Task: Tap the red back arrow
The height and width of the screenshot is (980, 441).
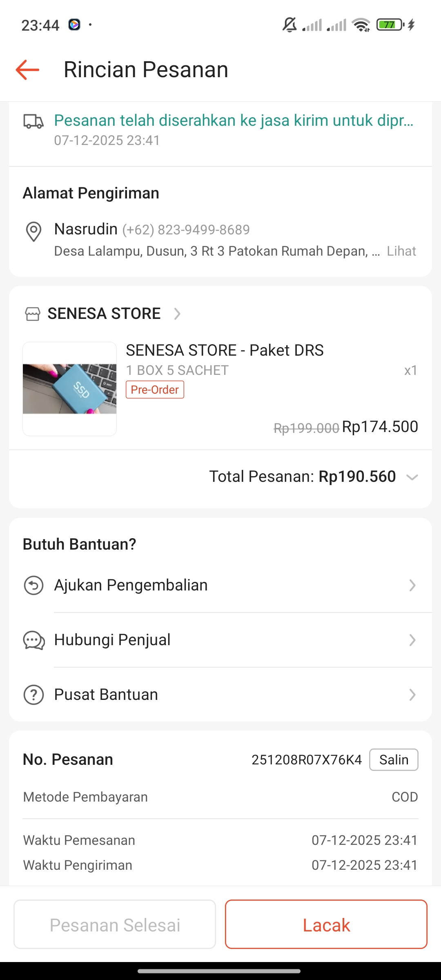Action: 27,69
